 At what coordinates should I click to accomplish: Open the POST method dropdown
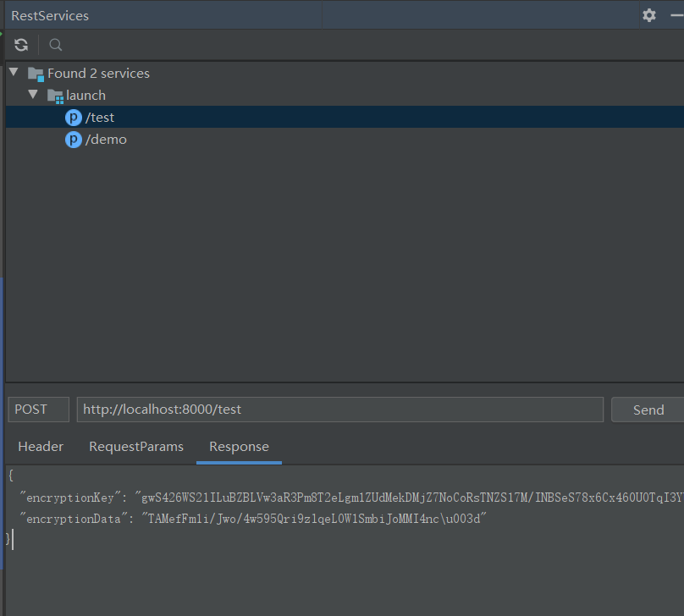click(x=39, y=410)
